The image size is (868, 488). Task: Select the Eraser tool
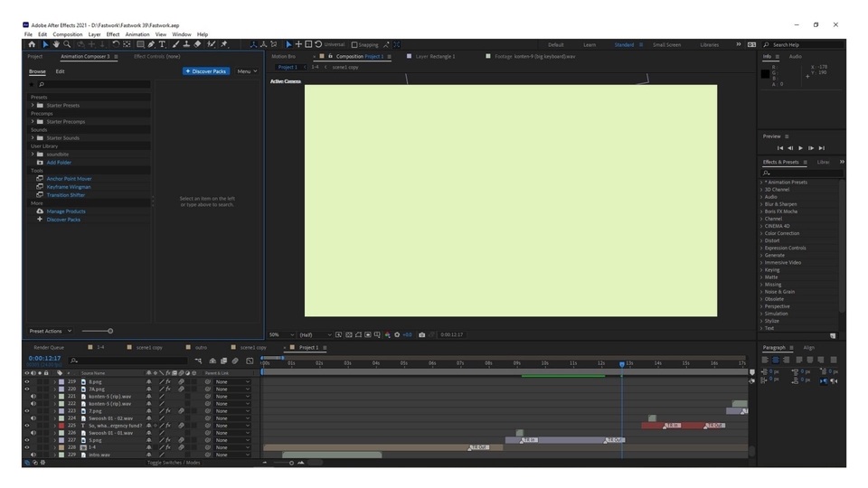pyautogui.click(x=198, y=44)
